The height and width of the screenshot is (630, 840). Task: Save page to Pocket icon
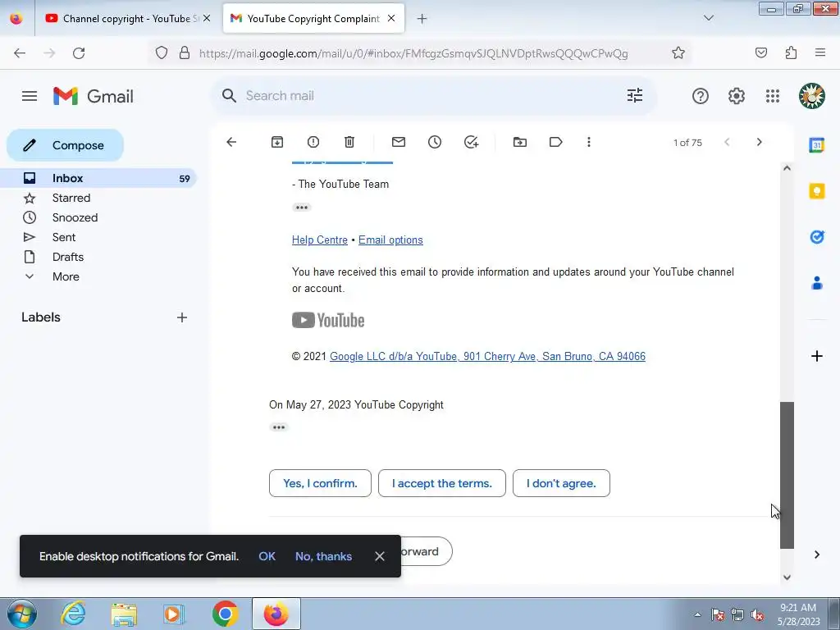760,53
